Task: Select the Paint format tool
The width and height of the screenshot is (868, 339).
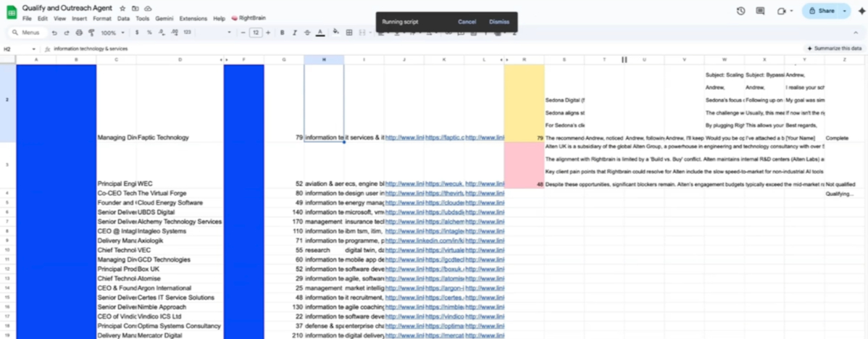Action: pos(91,33)
